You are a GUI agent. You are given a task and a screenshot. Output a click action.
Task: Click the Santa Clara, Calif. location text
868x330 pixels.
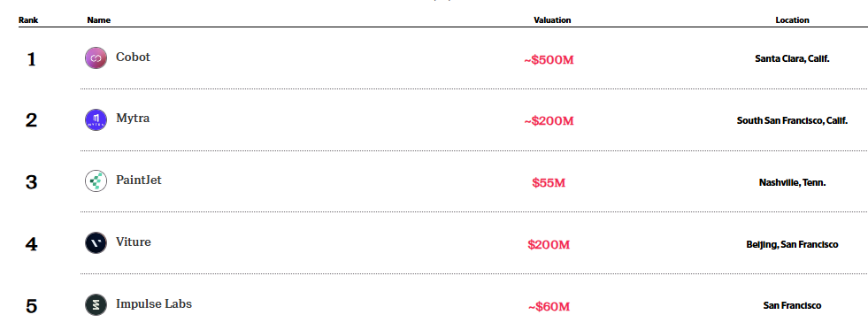pos(792,58)
